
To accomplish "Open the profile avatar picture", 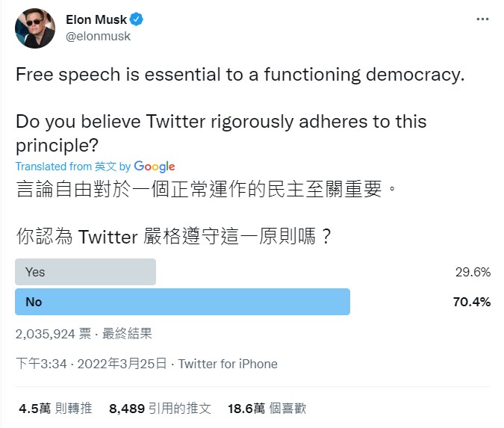I will (35, 28).
